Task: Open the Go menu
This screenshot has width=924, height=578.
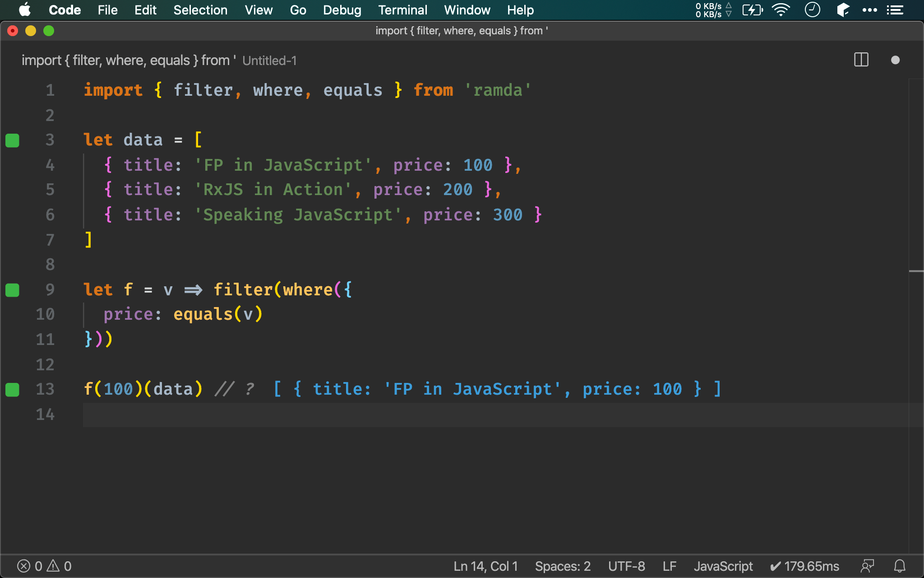Action: 298,10
